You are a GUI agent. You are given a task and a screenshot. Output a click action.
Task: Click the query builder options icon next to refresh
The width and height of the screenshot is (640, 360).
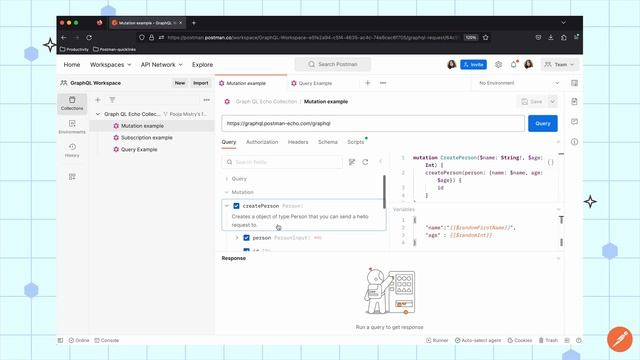(352, 162)
